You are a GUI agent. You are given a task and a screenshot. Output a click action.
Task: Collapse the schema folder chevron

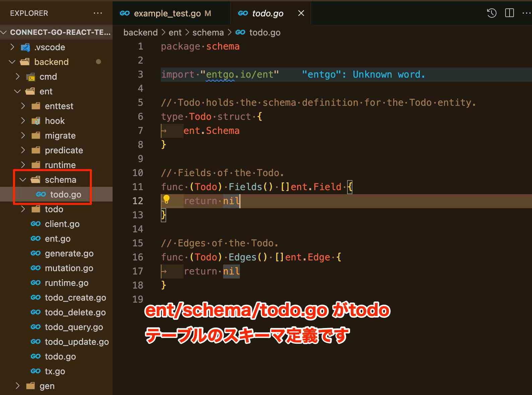tap(23, 180)
